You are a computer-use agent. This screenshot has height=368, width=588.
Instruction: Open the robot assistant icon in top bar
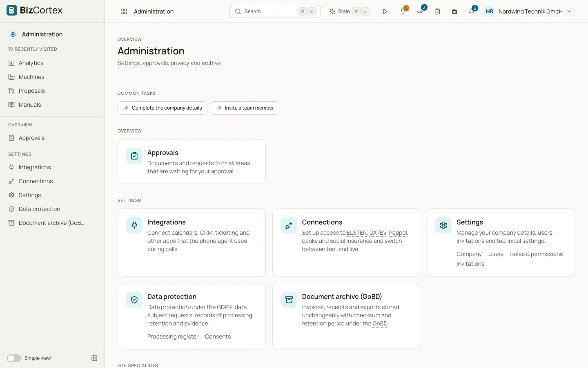tap(454, 11)
